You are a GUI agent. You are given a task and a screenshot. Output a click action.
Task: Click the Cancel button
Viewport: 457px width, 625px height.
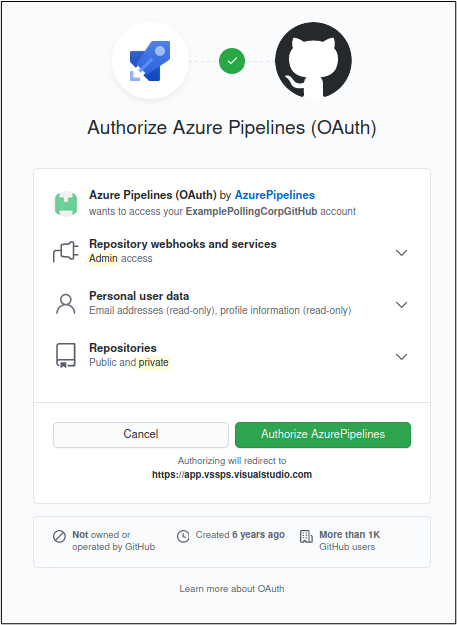point(141,435)
